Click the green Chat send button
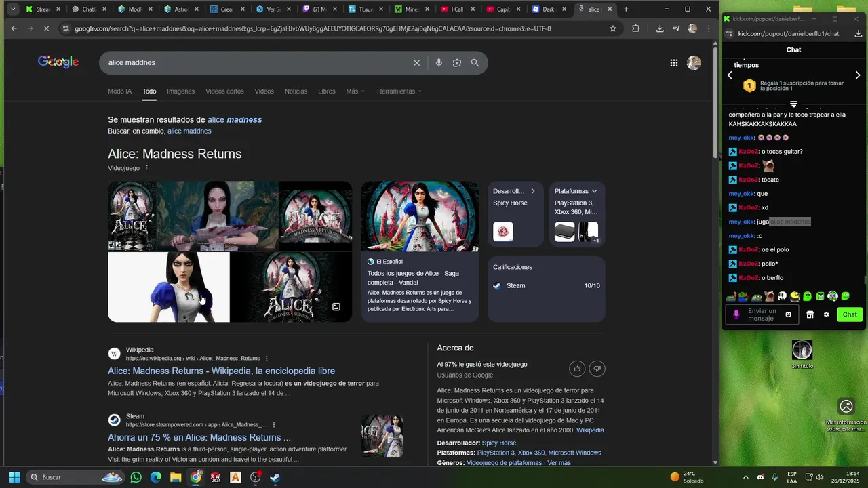Viewport: 868px width, 488px height. [850, 314]
